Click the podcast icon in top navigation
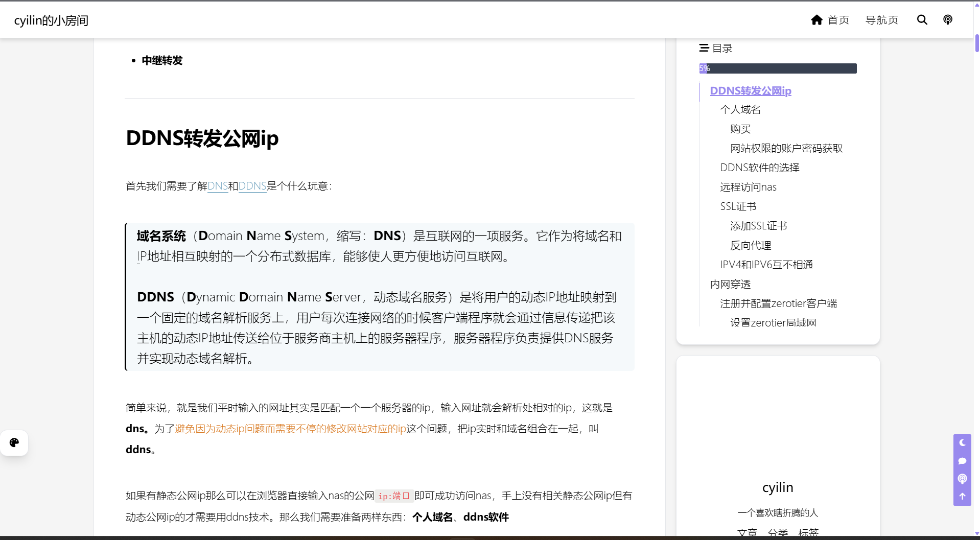This screenshot has width=980, height=540. (947, 20)
